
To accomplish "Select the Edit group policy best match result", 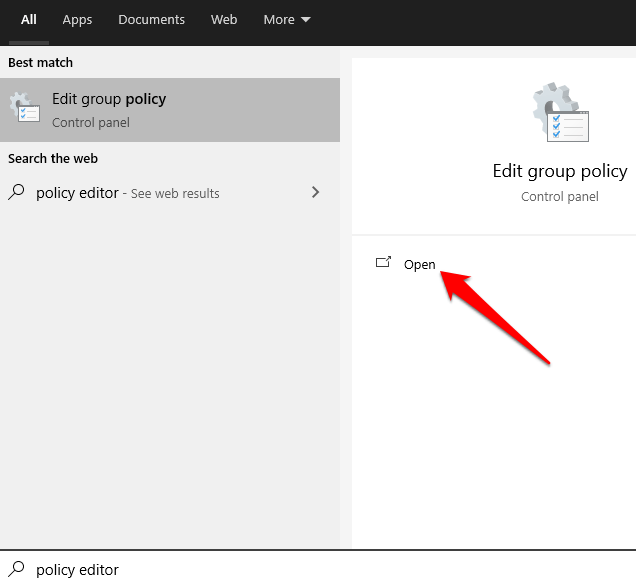I will (170, 110).
